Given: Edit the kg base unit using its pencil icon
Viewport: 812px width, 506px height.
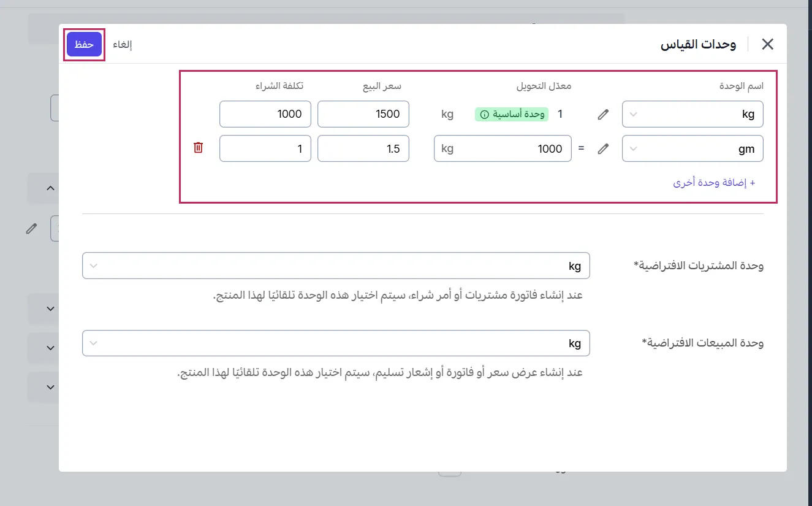Looking at the screenshot, I should [x=602, y=114].
